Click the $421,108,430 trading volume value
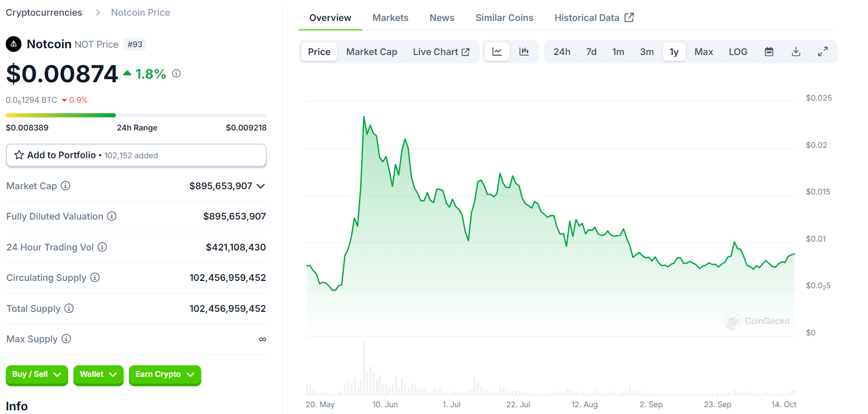Image resolution: width=868 pixels, height=414 pixels. [236, 247]
